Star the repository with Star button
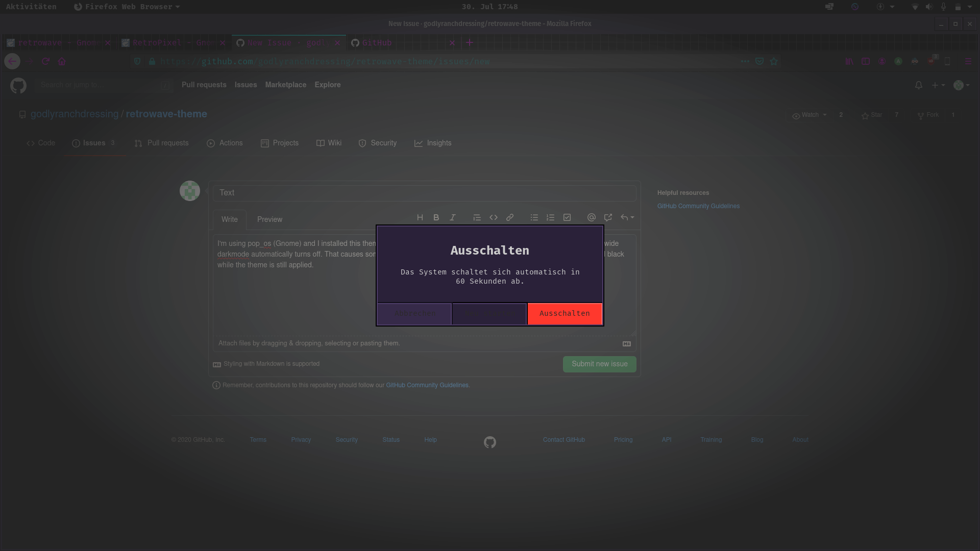This screenshot has width=980, height=551. pos(872,115)
